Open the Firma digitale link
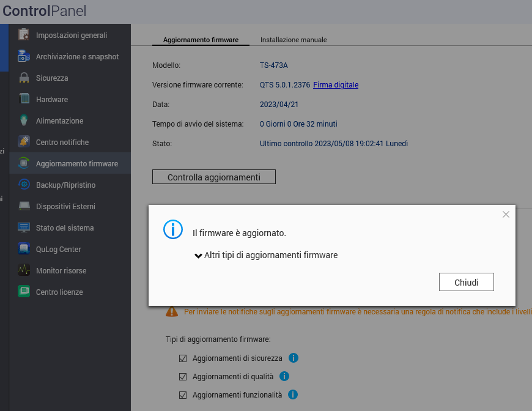 click(336, 85)
